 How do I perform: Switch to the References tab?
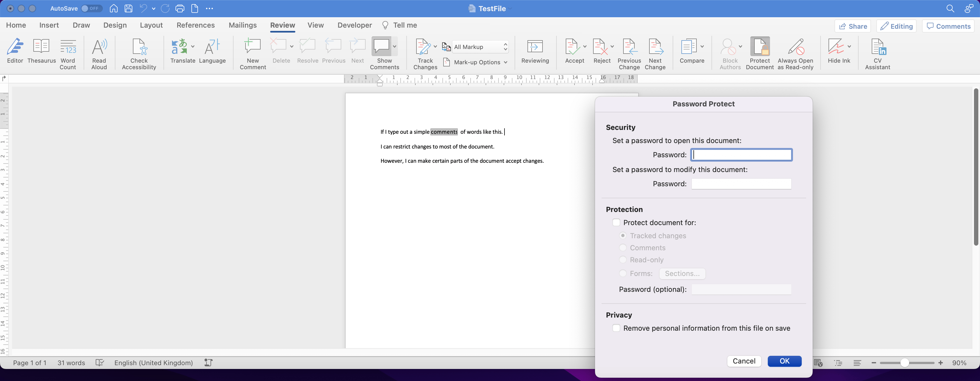click(x=196, y=25)
